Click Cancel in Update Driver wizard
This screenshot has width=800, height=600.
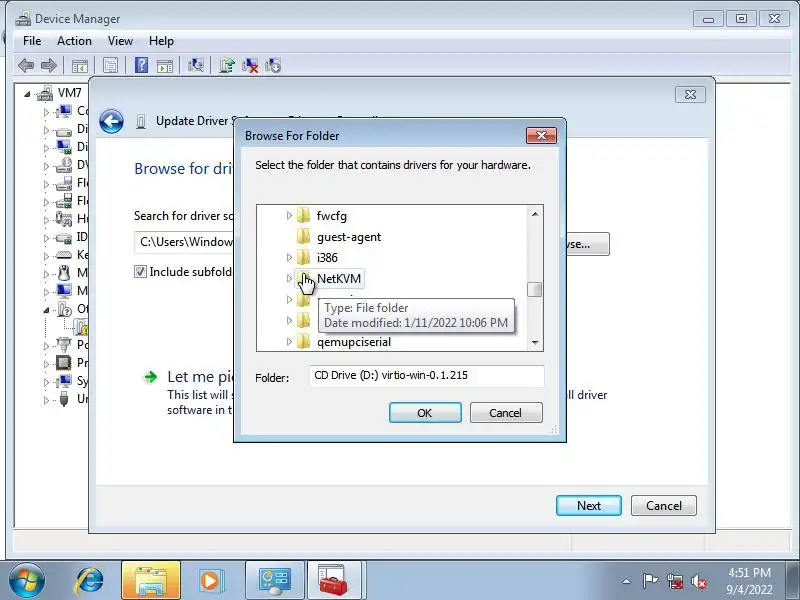point(664,506)
